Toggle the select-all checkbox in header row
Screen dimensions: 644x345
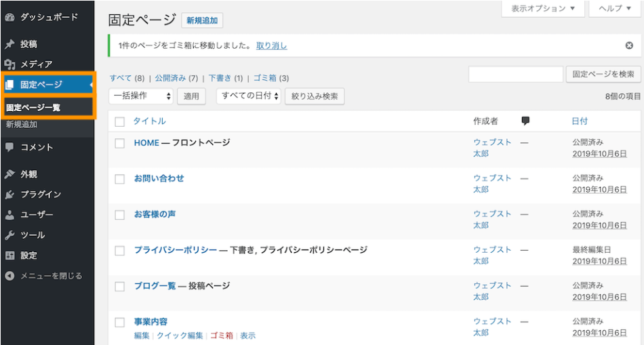120,121
